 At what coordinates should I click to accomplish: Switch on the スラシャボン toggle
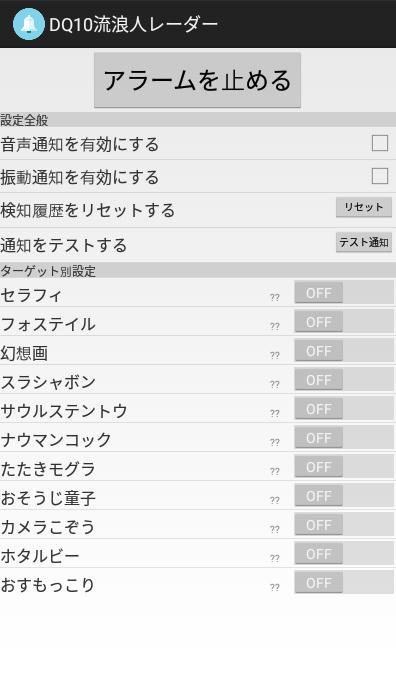pos(344,380)
